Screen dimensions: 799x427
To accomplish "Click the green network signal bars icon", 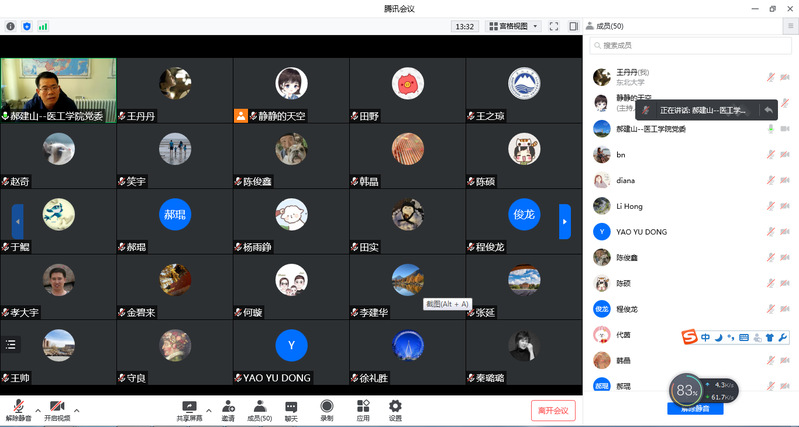I will (43, 26).
